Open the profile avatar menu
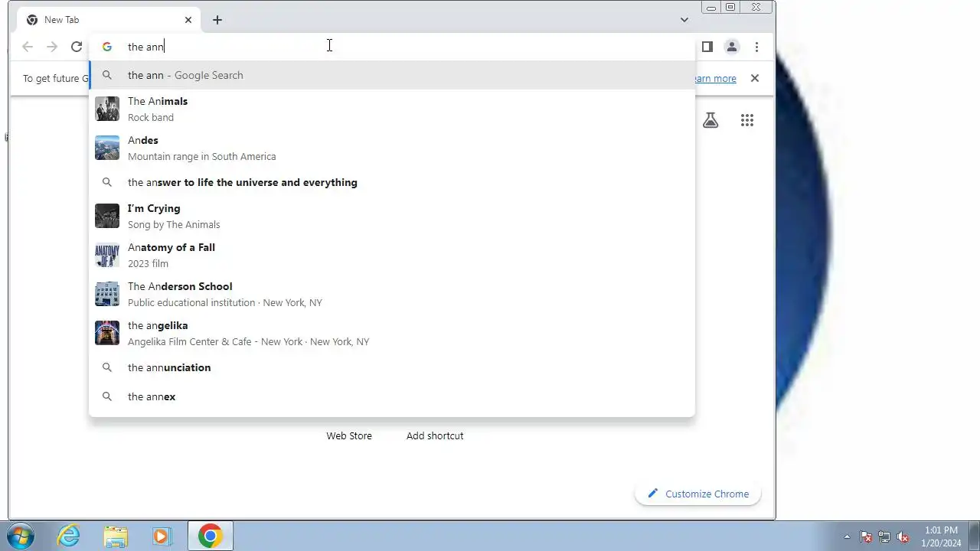 (x=732, y=47)
